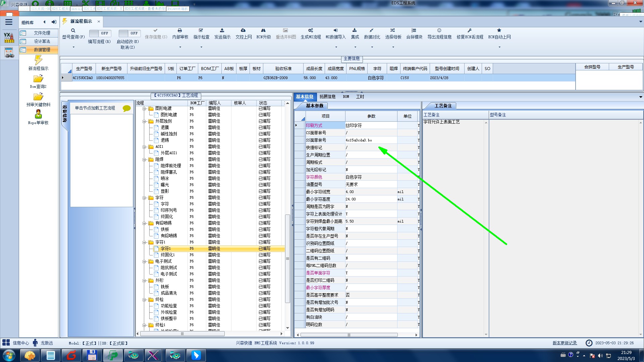The width and height of the screenshot is (644, 362).
Task: Open 新流程指示 lightning icon in sidebar
Action: pos(38,60)
